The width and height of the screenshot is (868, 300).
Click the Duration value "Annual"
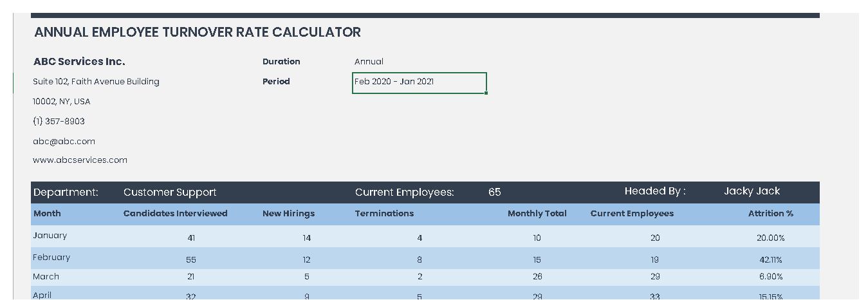369,62
